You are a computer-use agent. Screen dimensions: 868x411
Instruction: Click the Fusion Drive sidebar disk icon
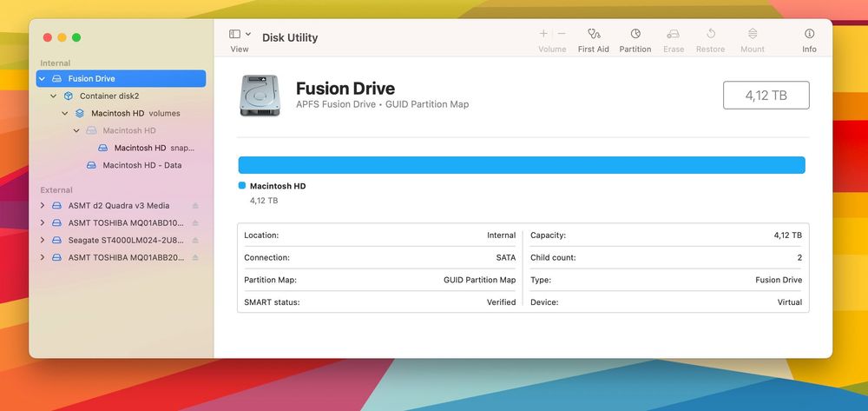[x=56, y=79]
